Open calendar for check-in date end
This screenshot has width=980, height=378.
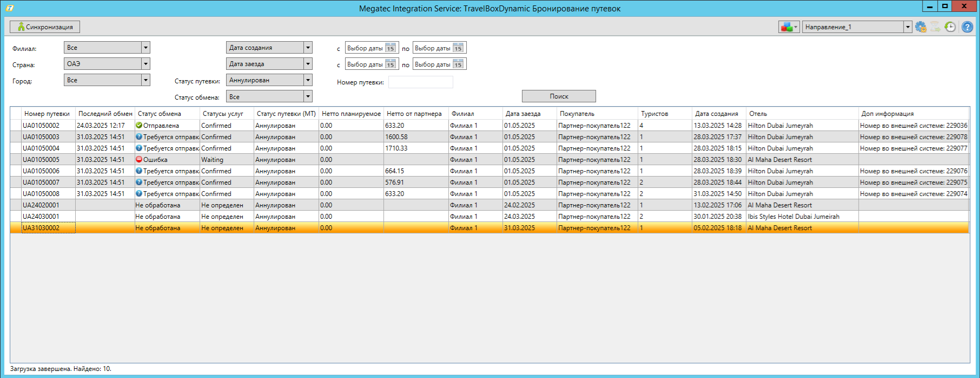tap(458, 64)
